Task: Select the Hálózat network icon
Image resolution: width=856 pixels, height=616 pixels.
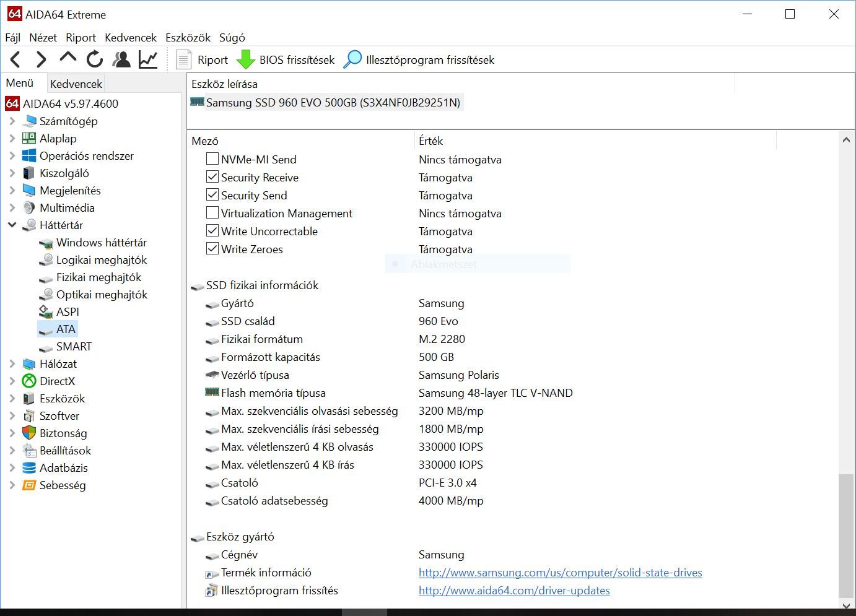Action: pos(29,363)
